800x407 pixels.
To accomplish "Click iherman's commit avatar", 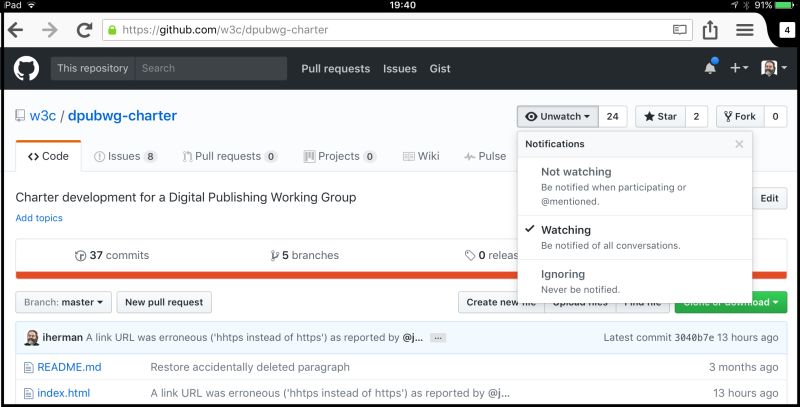I will point(32,338).
